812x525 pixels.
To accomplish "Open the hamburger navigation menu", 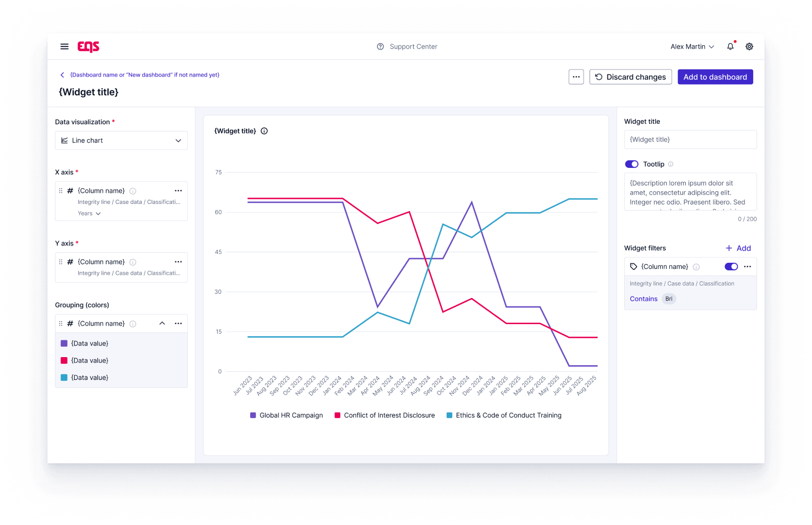I will (64, 47).
